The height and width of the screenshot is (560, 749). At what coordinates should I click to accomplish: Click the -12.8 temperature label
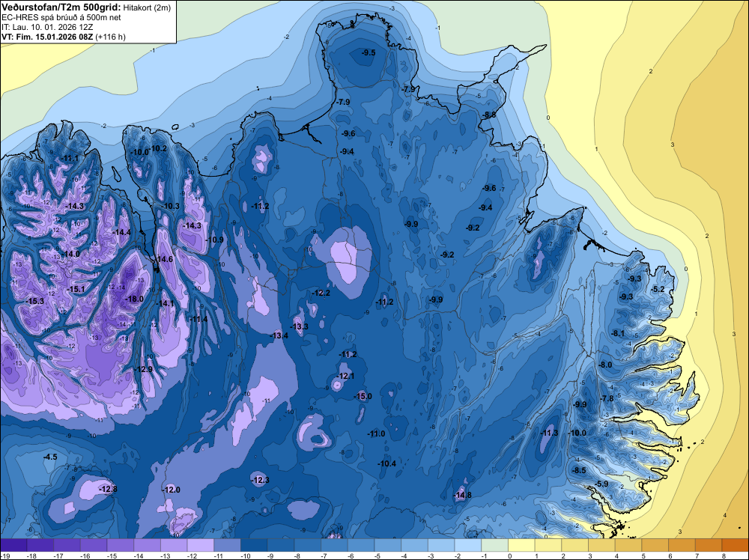click(107, 489)
